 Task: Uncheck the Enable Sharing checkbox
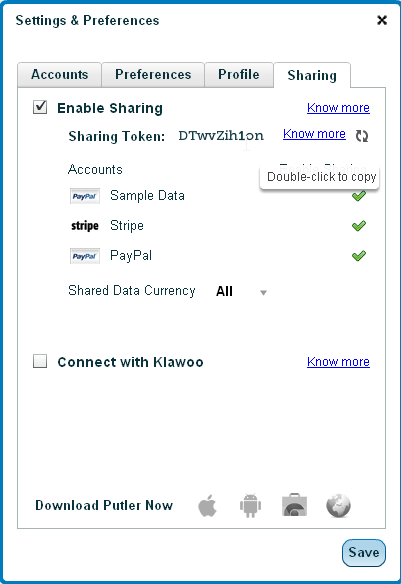click(40, 107)
